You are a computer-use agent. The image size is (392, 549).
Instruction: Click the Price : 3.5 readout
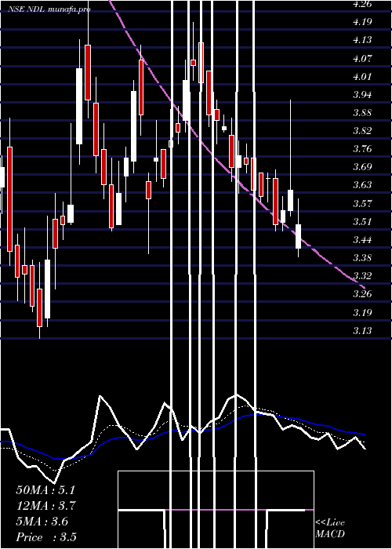(46, 537)
